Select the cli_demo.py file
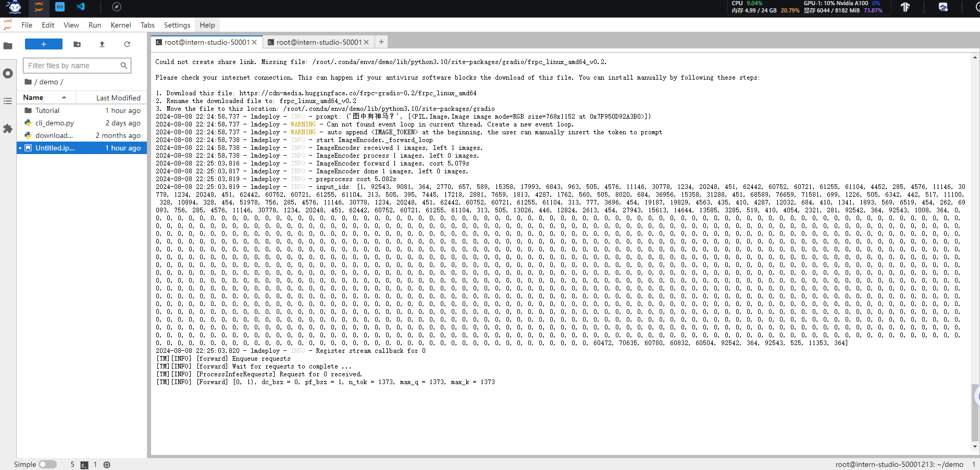The height and width of the screenshot is (470, 980). point(82,123)
